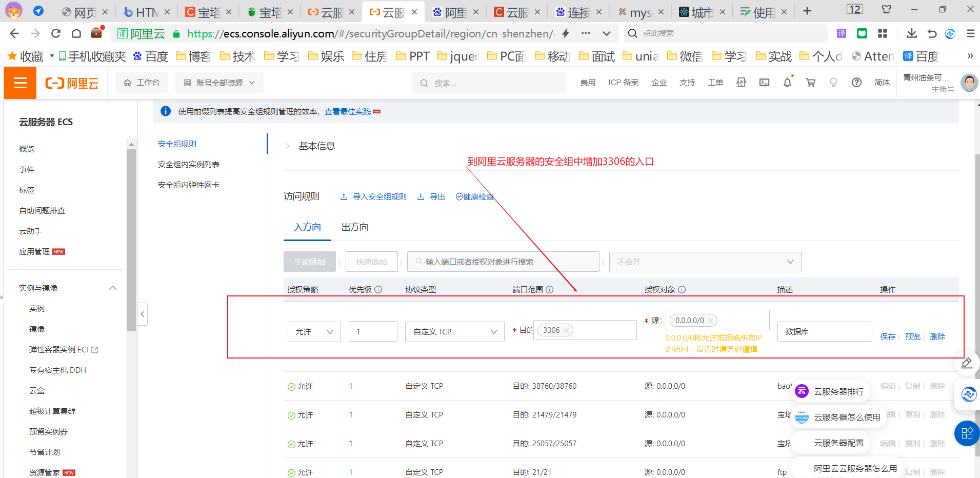This screenshot has height=478, width=980.
Task: Open the 账号全部资源 dropdown
Action: [x=219, y=83]
